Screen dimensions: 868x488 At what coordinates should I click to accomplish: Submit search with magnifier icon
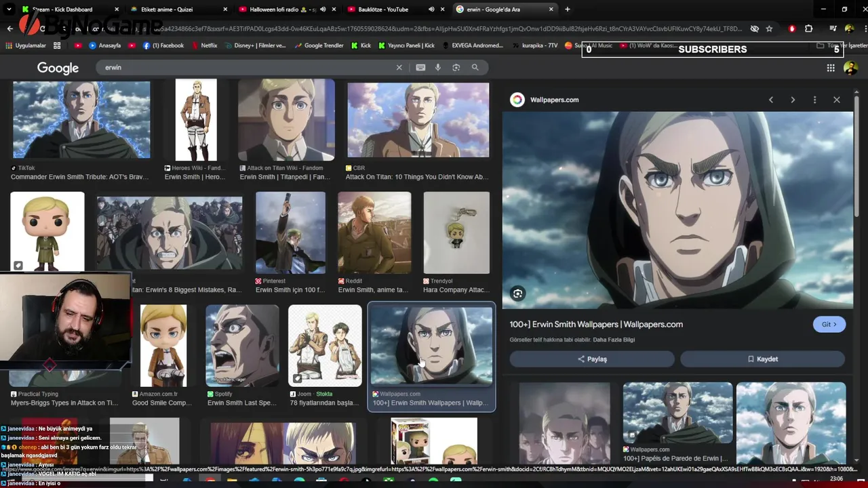pyautogui.click(x=475, y=67)
